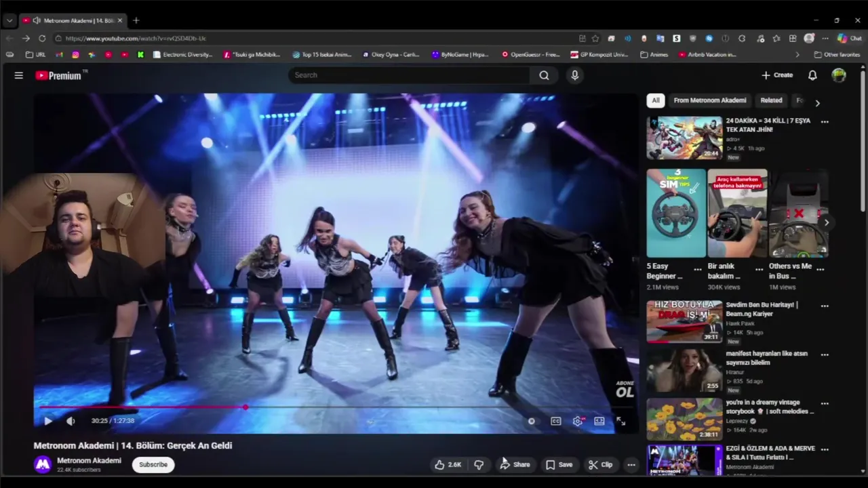Screen dimensions: 868x488
Task: Open the YouTube hamburger guide menu
Action: 19,75
